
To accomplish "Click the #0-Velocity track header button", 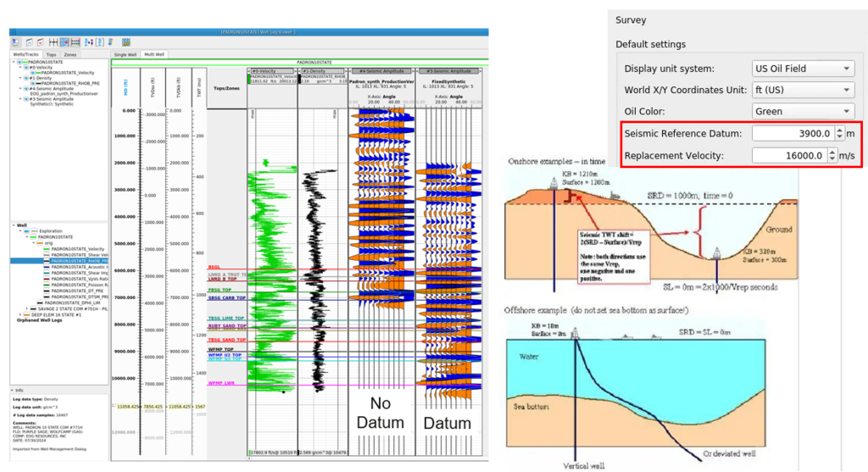I will 271,72.
